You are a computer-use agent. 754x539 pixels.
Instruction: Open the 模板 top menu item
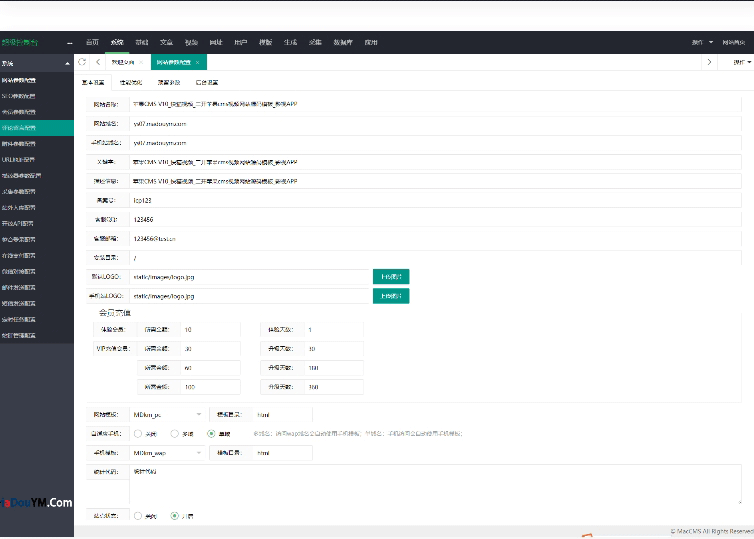[265, 42]
